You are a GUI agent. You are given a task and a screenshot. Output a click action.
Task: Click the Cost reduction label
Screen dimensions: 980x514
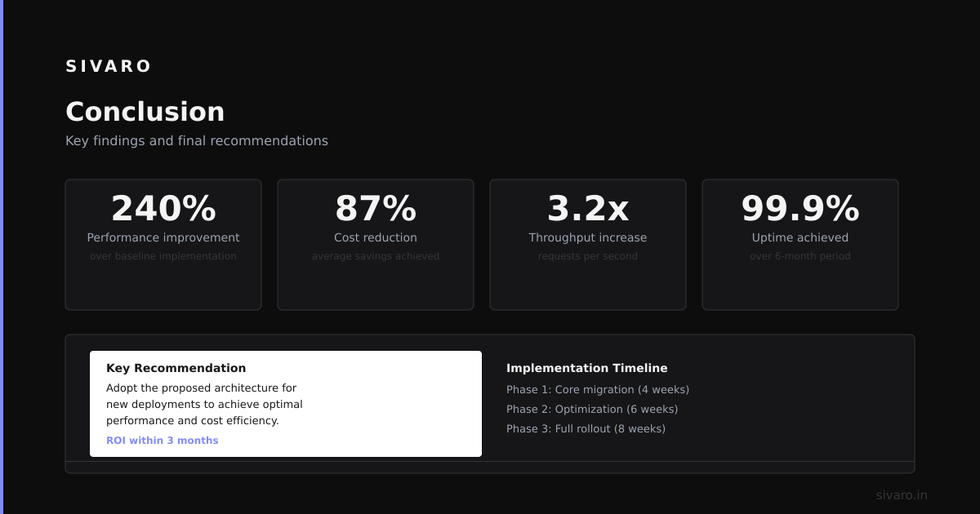[376, 237]
